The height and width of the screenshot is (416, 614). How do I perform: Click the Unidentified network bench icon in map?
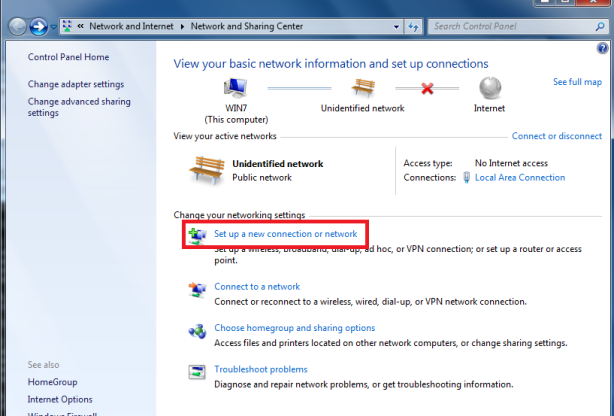click(363, 87)
